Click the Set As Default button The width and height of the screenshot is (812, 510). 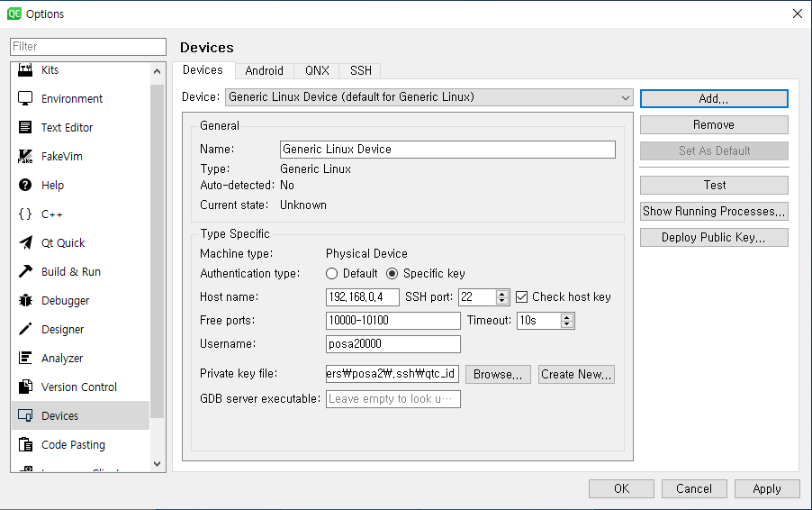(x=714, y=150)
